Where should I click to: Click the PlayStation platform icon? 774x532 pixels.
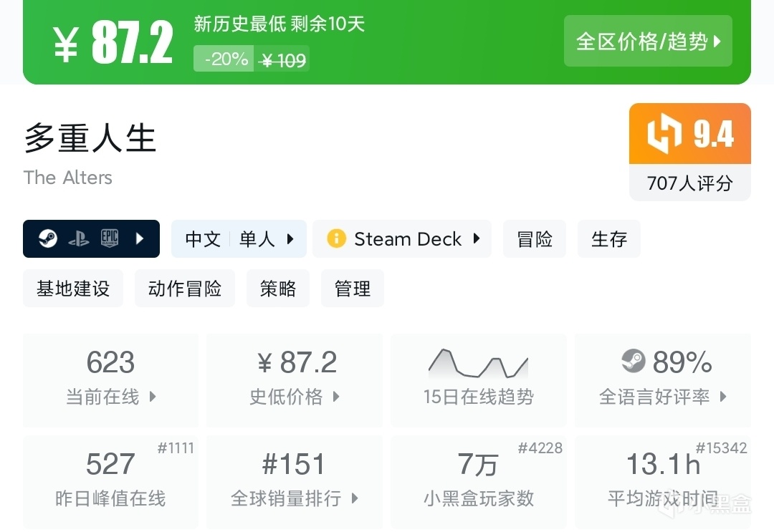coord(78,238)
